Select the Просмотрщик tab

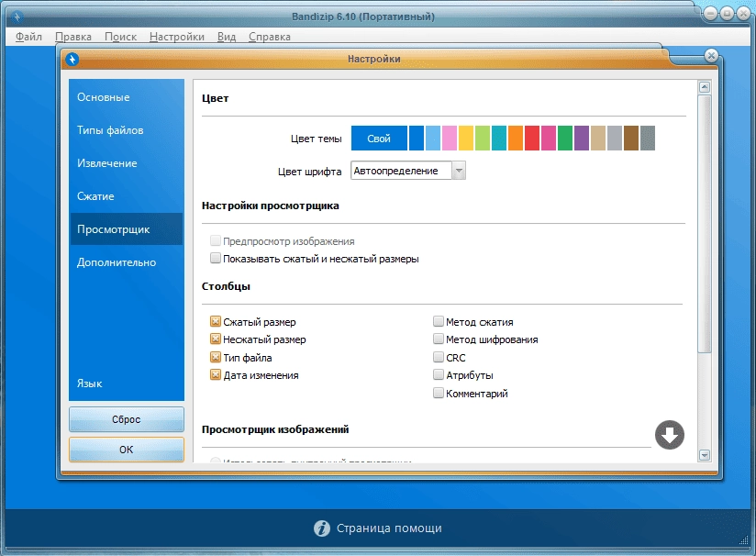coord(127,229)
